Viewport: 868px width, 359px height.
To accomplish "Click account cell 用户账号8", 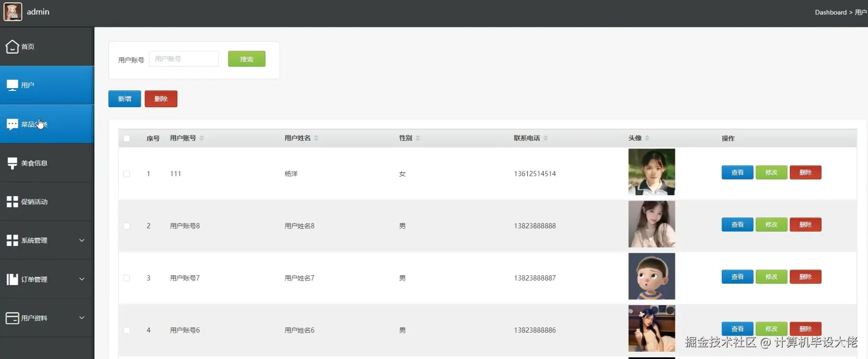I will tap(185, 226).
